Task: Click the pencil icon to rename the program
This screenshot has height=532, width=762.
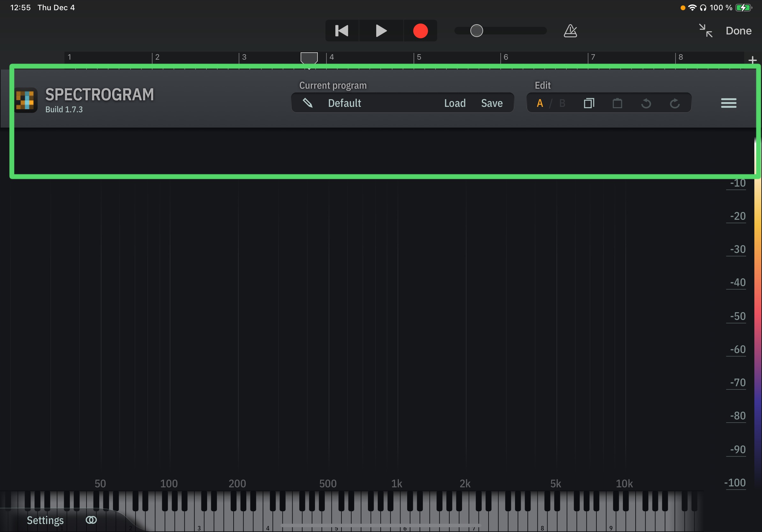Action: coord(308,103)
